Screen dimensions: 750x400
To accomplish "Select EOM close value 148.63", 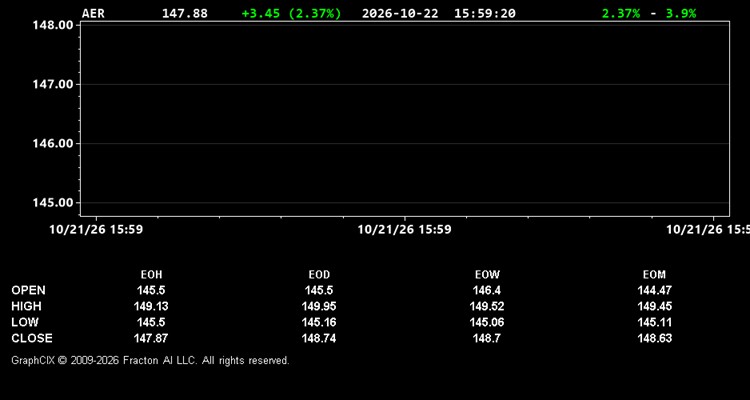I will point(654,338).
